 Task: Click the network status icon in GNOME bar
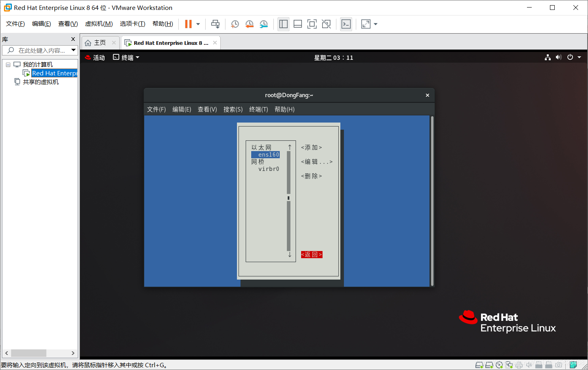click(x=548, y=58)
